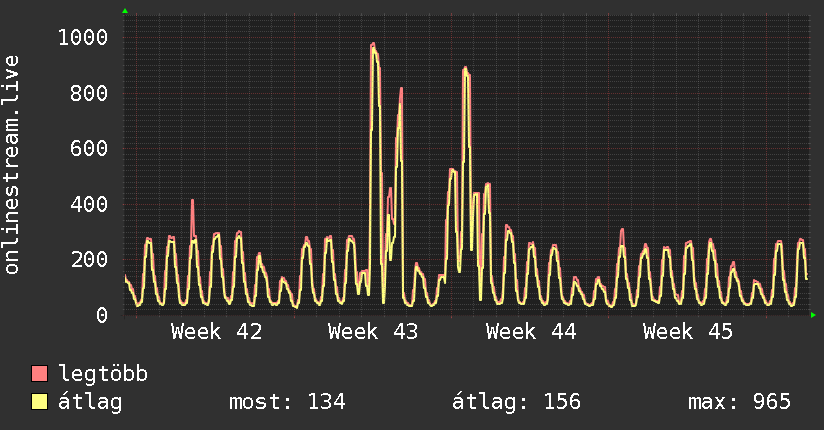Click the 800 y-axis label

pos(89,93)
